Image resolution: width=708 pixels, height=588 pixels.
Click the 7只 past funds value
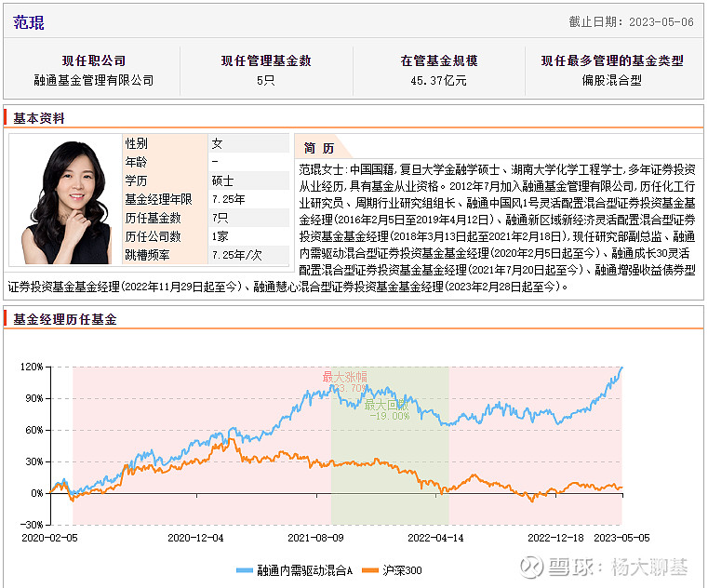(x=220, y=218)
